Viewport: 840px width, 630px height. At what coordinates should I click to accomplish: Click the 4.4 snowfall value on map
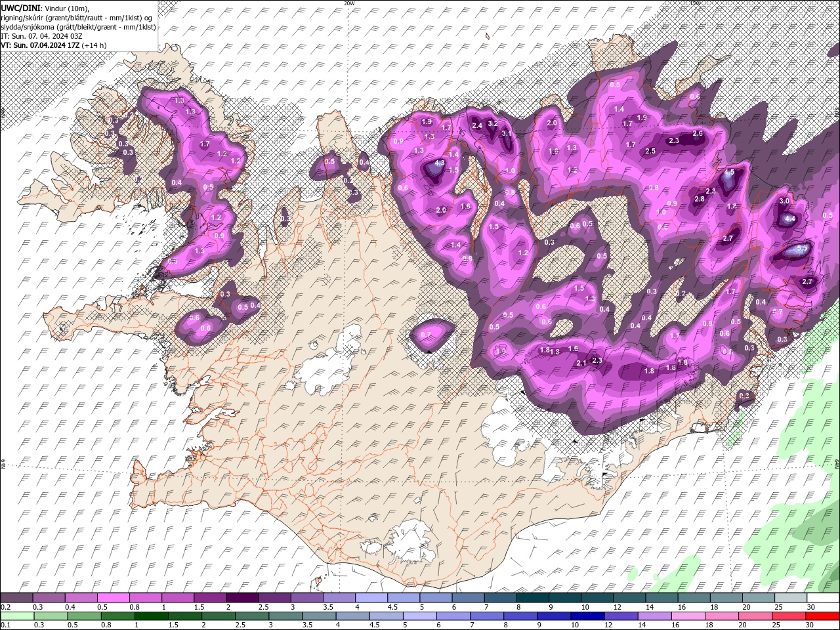[790, 219]
